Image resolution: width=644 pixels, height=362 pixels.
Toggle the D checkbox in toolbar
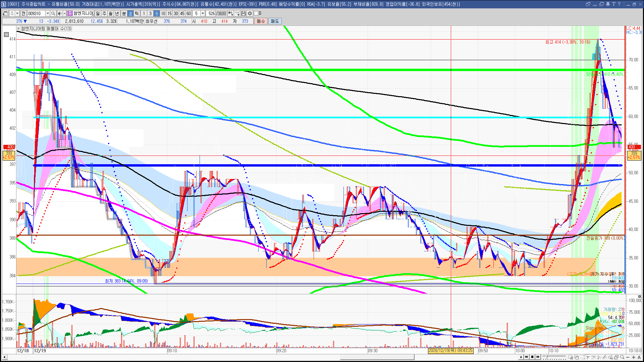coord(256,13)
